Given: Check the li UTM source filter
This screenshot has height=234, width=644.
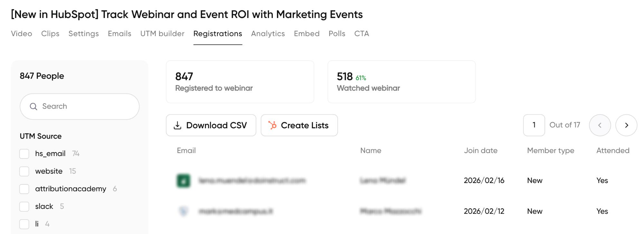Looking at the screenshot, I should click(x=24, y=224).
